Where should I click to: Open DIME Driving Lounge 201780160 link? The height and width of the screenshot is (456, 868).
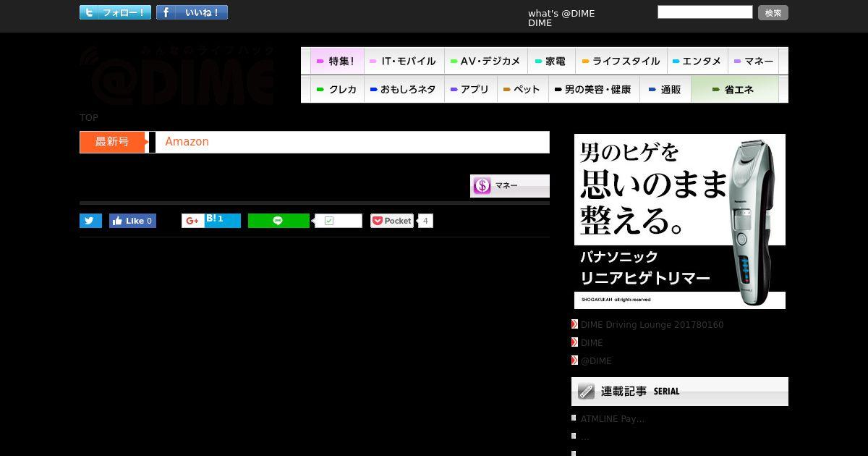tap(652, 325)
